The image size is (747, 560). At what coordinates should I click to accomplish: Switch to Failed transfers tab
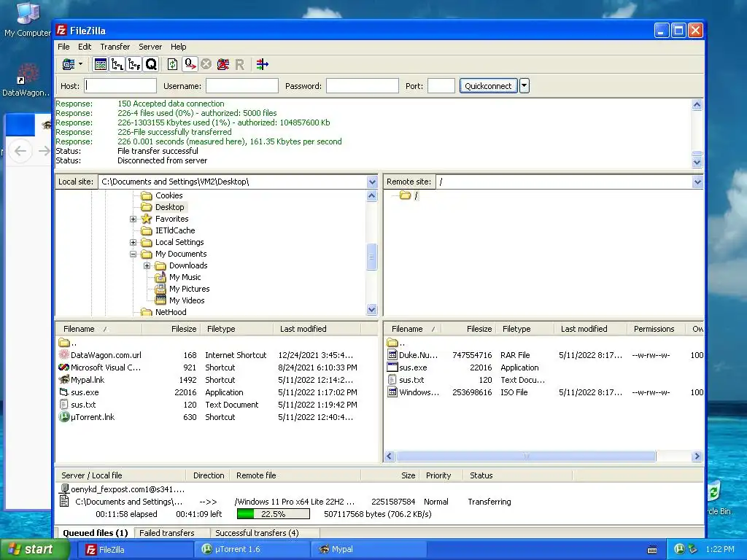point(167,533)
